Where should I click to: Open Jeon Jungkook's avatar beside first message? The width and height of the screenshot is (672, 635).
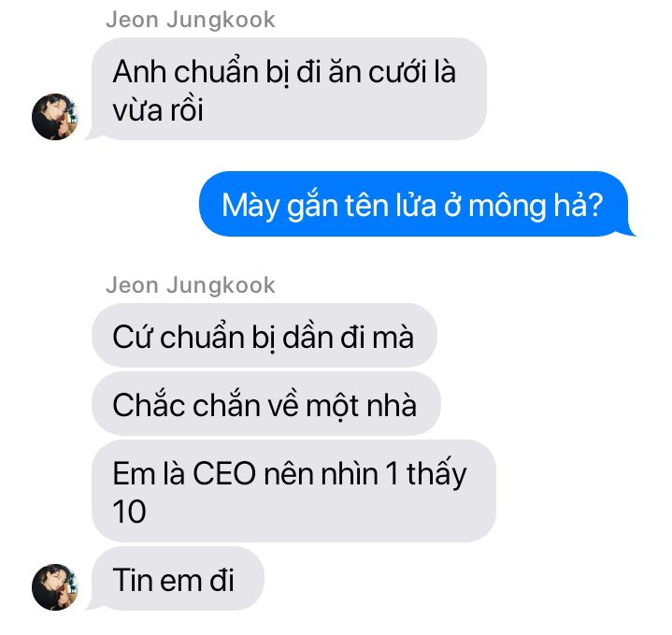(x=55, y=117)
